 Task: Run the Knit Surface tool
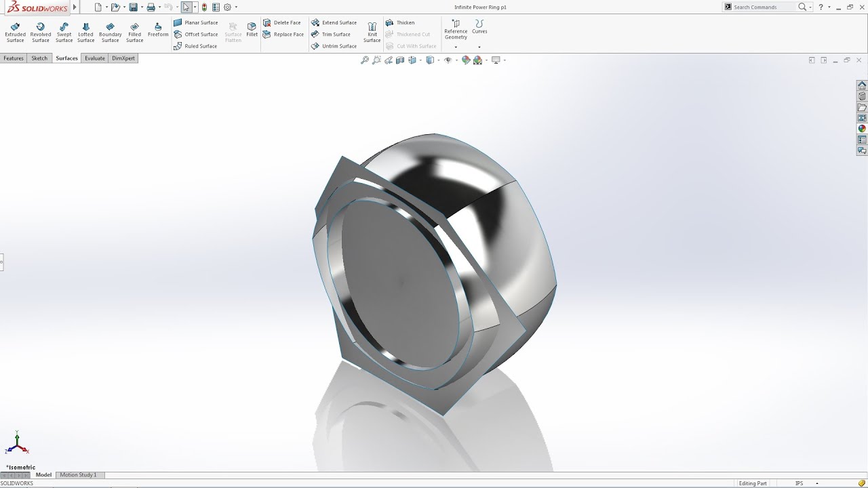point(372,32)
